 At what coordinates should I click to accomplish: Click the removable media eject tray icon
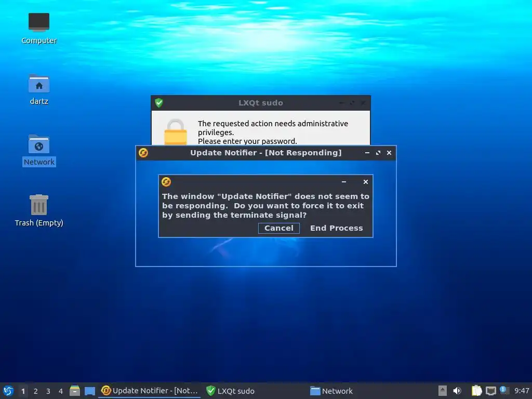(443, 391)
